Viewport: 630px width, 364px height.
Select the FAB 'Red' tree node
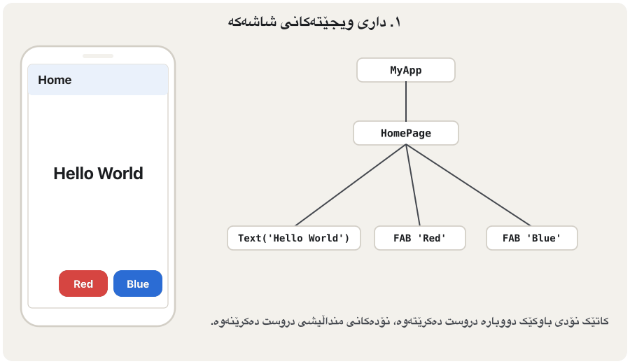click(420, 238)
